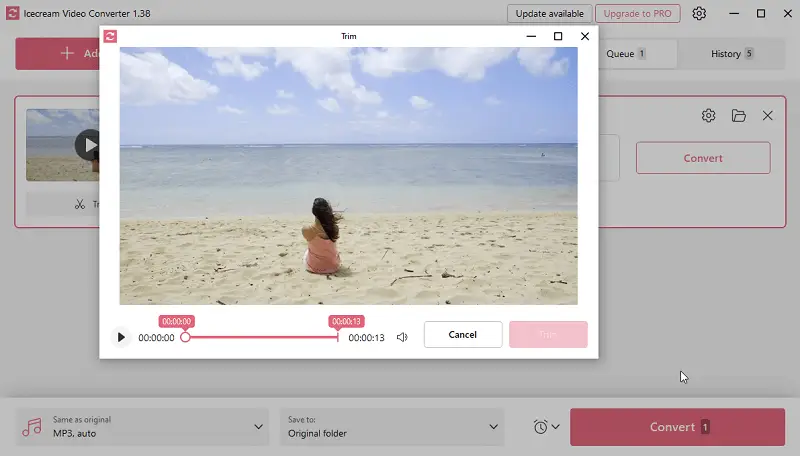Open Save to Original folder dropdown
Image resolution: width=800 pixels, height=456 pixels.
point(392,427)
